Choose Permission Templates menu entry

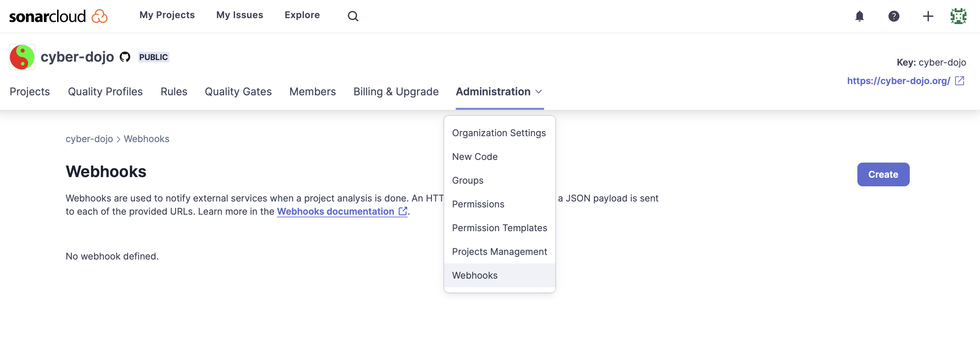click(x=499, y=228)
